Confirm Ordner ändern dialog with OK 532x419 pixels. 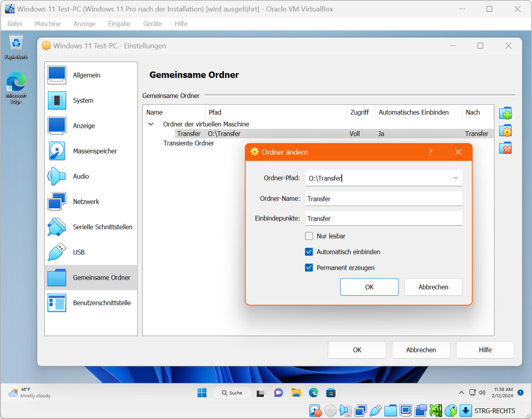(x=369, y=287)
